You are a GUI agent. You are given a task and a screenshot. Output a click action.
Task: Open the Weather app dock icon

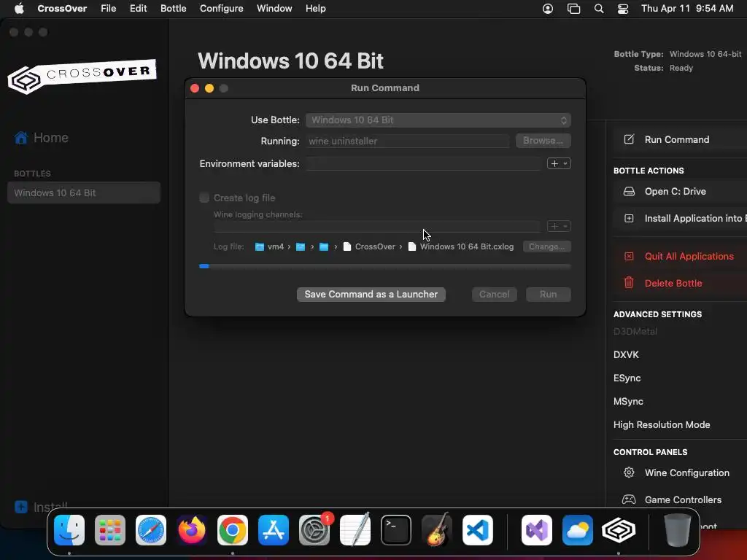[x=578, y=530]
